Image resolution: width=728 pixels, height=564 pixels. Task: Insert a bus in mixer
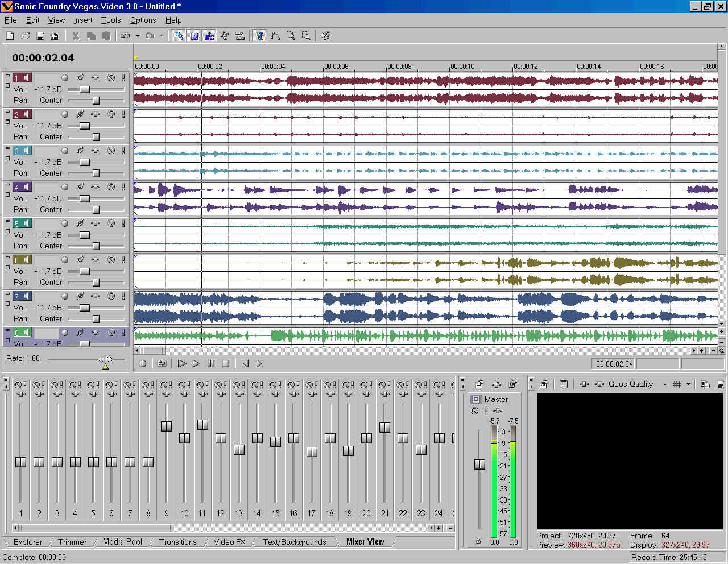tap(513, 384)
